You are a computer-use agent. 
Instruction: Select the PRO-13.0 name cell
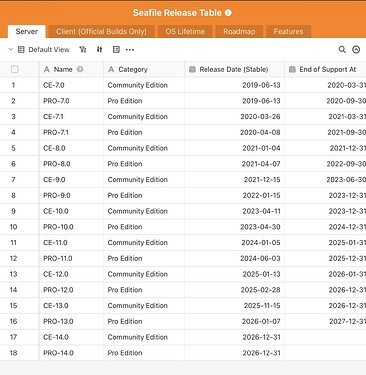[x=71, y=321]
